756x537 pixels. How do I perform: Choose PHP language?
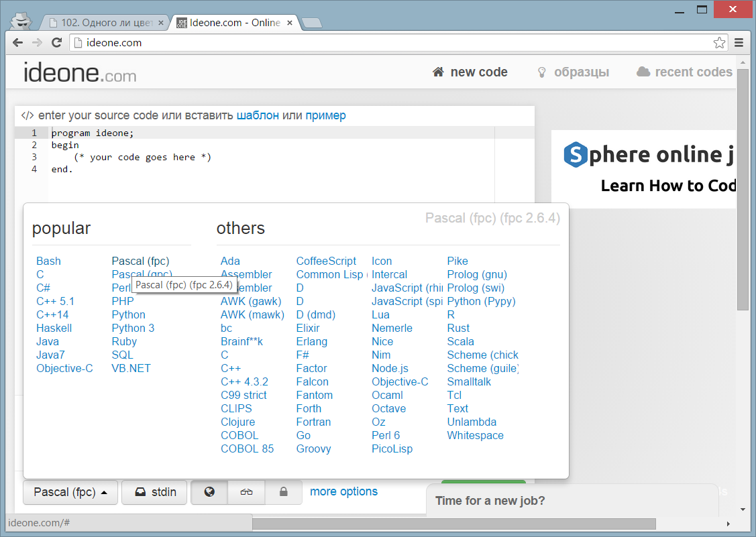click(x=123, y=301)
